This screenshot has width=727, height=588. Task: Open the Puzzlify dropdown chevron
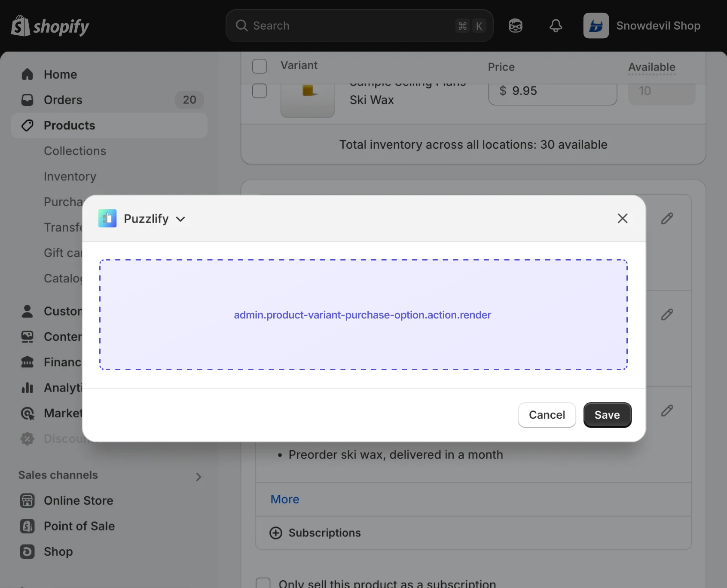click(x=180, y=219)
